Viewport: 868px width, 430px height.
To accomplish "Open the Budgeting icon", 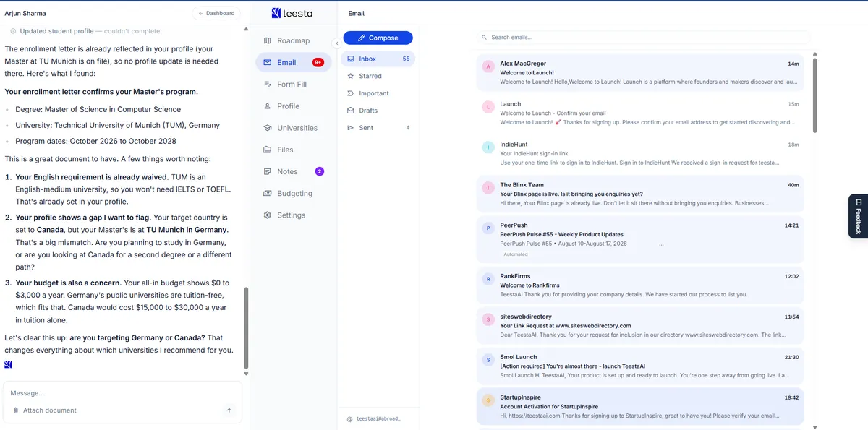I will (268, 193).
